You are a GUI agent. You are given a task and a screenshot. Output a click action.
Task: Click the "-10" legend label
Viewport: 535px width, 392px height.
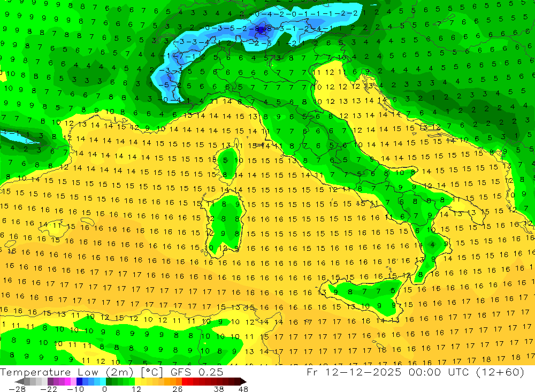pyautogui.click(x=75, y=389)
